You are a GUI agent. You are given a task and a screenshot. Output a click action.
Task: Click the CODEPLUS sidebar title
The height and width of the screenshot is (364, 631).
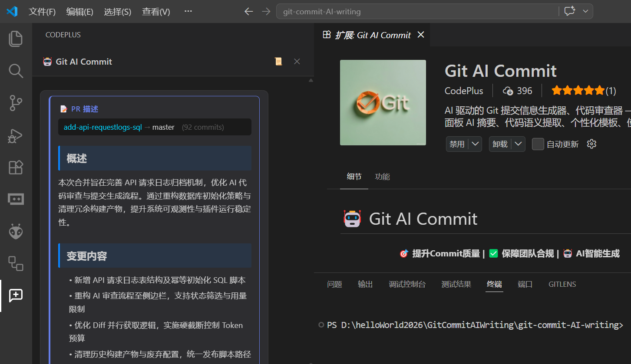pos(63,35)
